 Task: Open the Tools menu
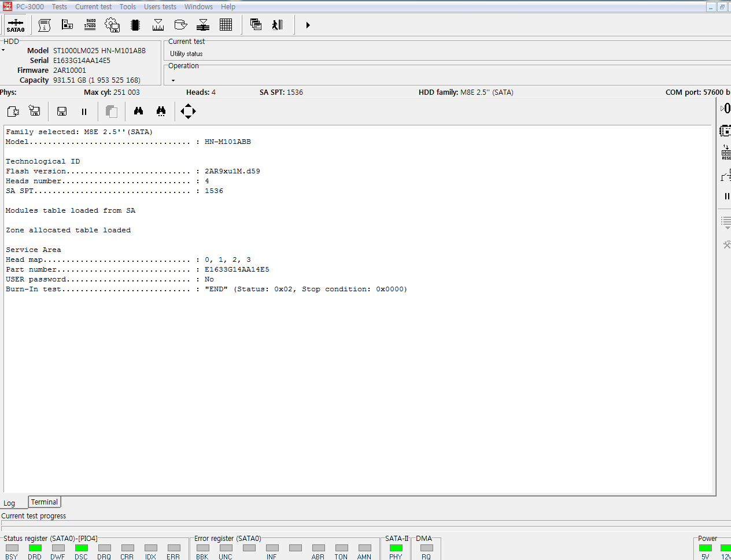coord(128,6)
